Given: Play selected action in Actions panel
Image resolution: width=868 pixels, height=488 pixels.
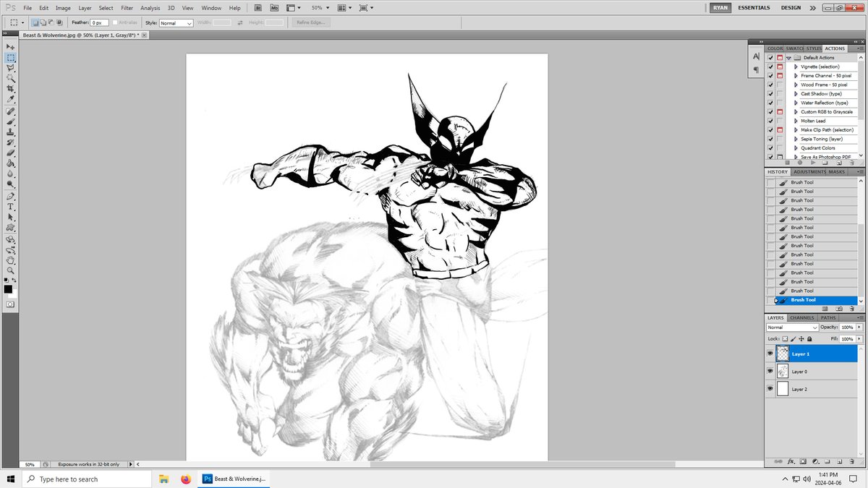Looking at the screenshot, I should pos(812,163).
